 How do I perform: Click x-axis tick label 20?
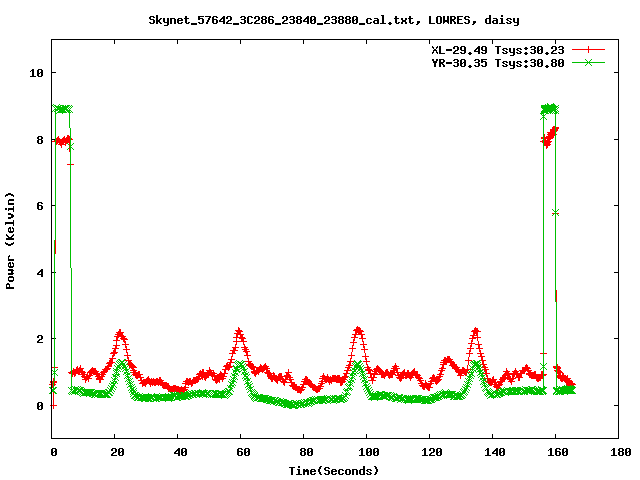point(117,452)
